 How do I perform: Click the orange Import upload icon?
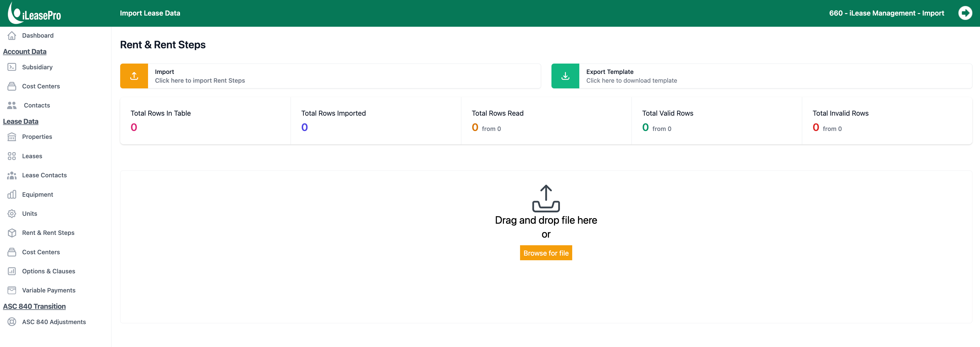[x=134, y=76]
